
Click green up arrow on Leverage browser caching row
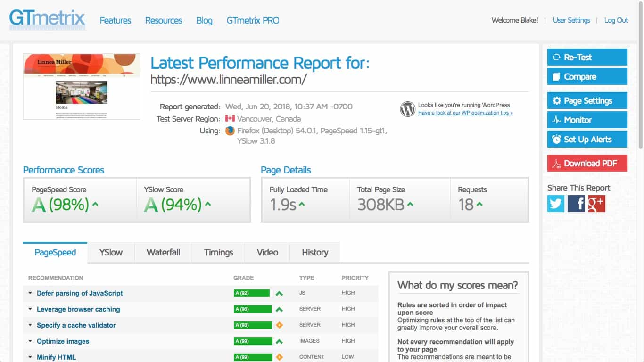pos(279,309)
